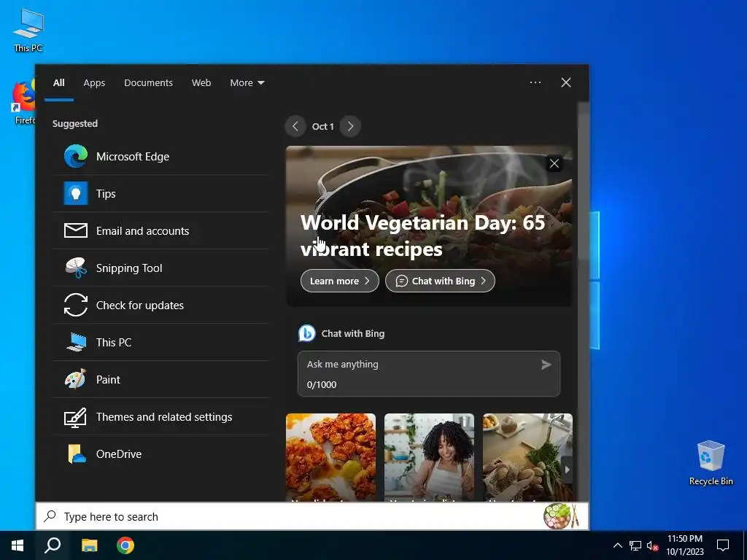Launch Paint via its palette icon
747x560 pixels.
click(x=76, y=379)
